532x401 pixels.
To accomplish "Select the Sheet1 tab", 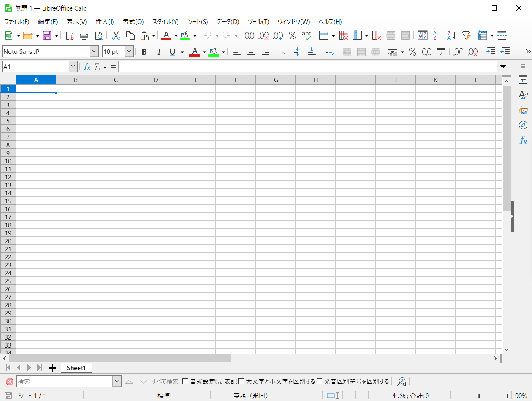I will pos(76,368).
